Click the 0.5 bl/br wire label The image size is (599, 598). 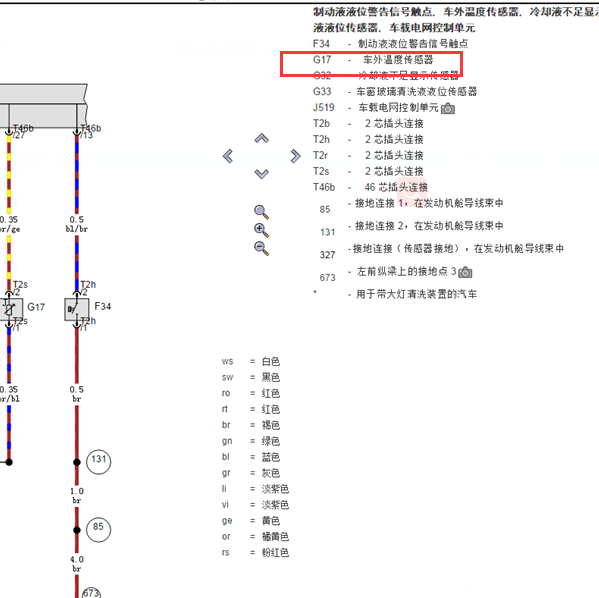click(x=76, y=224)
